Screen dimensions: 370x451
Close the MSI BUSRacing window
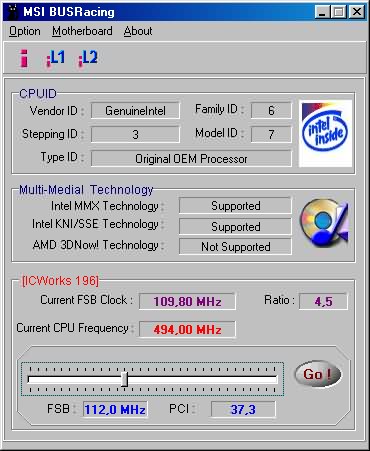[x=357, y=12]
